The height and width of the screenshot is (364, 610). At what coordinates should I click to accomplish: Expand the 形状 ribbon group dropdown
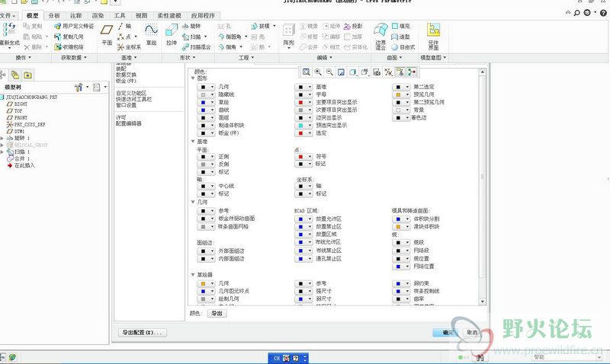coord(188,58)
